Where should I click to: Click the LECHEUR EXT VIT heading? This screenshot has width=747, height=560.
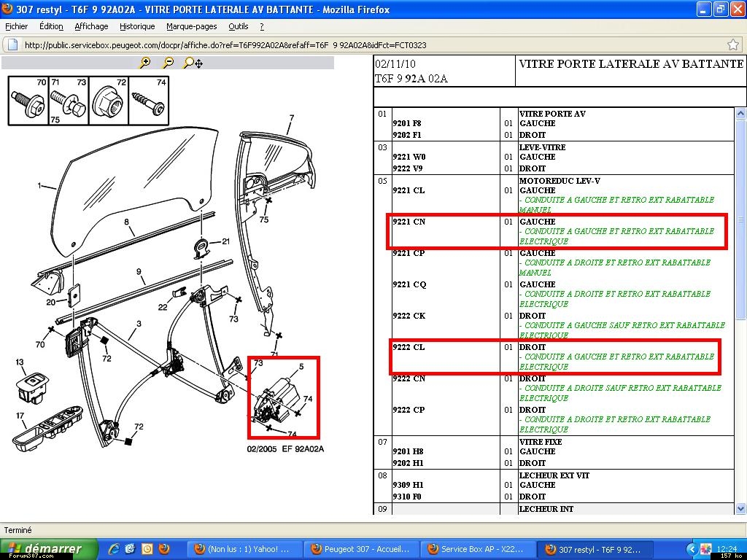[554, 475]
